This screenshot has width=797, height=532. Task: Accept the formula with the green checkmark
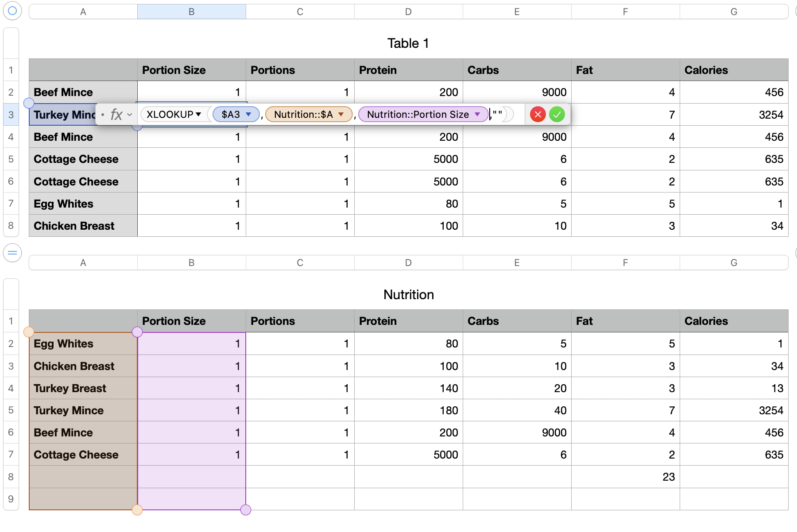[x=557, y=115]
